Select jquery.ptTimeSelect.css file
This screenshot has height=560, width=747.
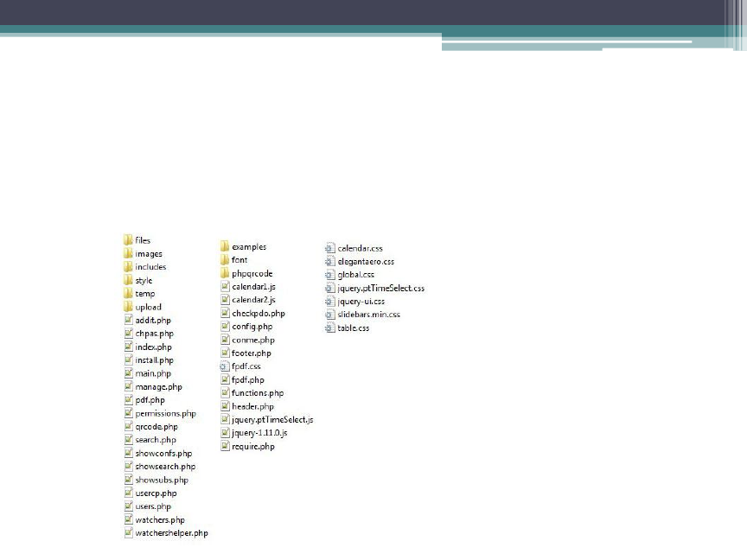[x=380, y=288]
